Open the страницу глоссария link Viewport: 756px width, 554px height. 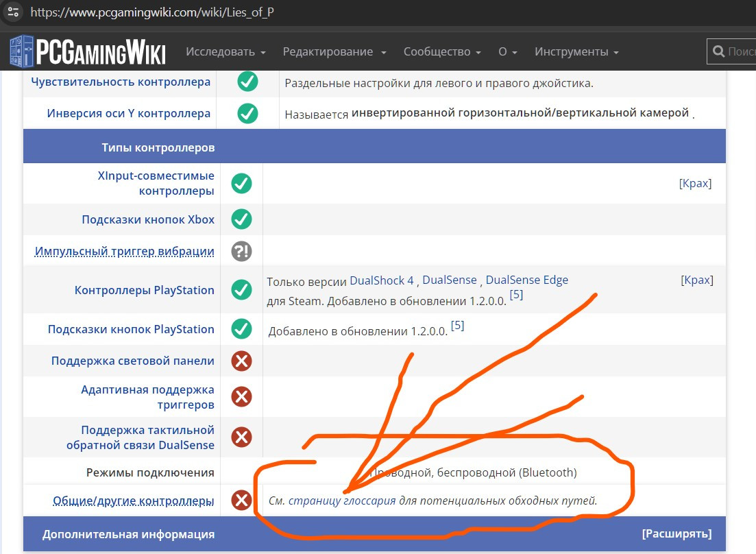(x=342, y=501)
